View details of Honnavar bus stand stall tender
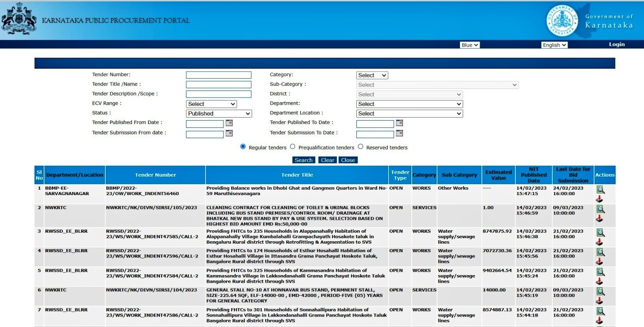Image resolution: width=644 pixels, height=327 pixels. (x=600, y=292)
